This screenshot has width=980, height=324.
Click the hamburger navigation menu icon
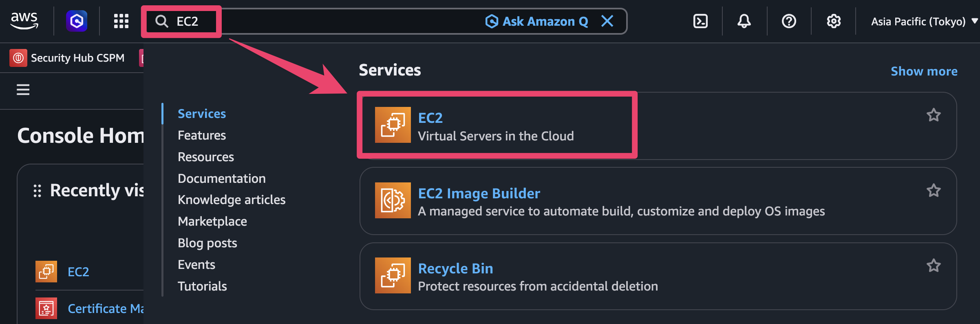pyautogui.click(x=23, y=89)
